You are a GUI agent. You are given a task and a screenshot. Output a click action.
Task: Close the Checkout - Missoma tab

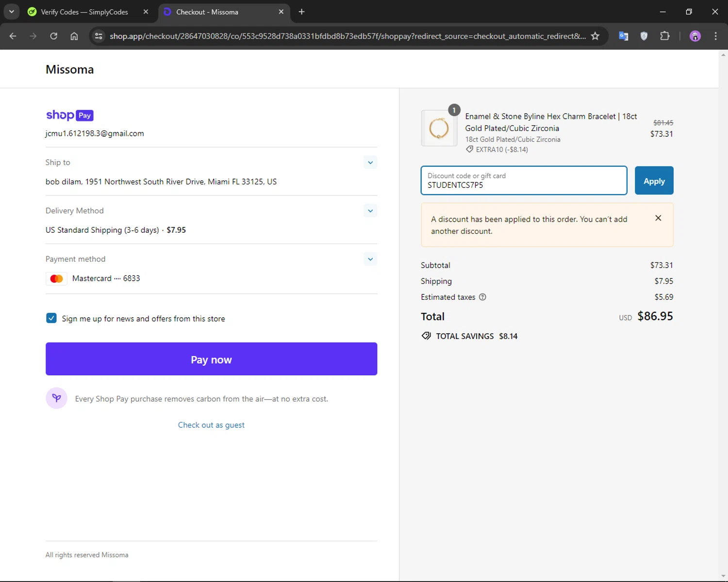click(x=281, y=12)
